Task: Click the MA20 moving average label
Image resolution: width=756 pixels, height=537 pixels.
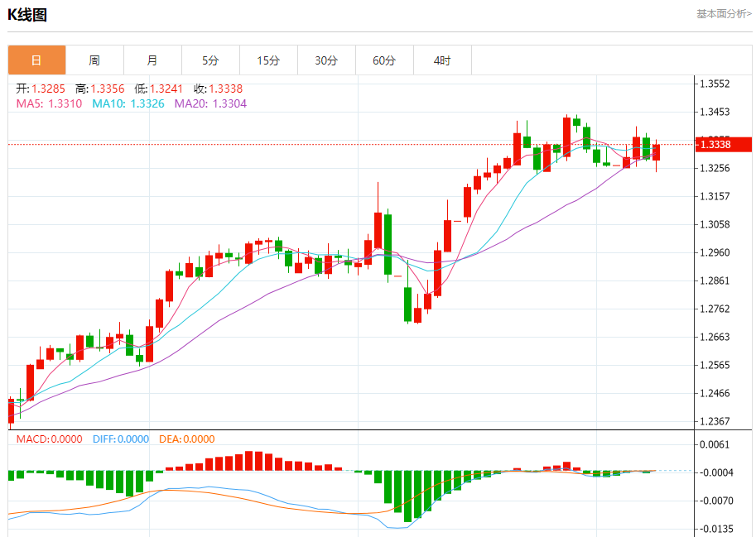Action: coord(210,103)
